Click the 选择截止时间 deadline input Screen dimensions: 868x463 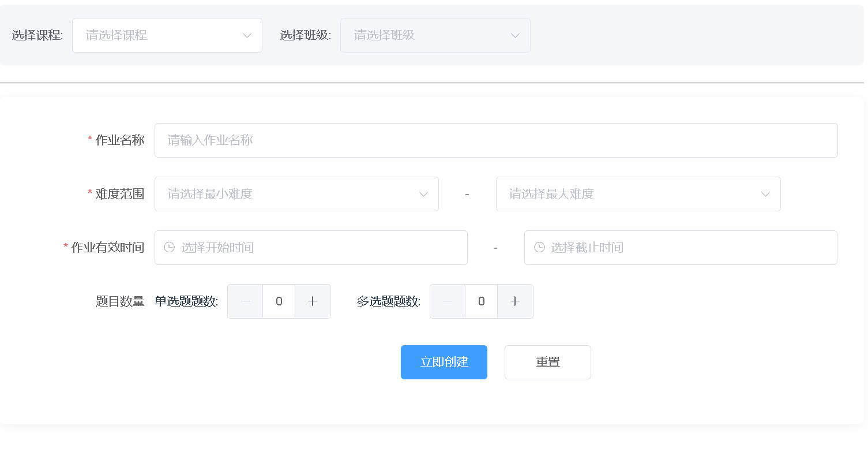click(686, 248)
